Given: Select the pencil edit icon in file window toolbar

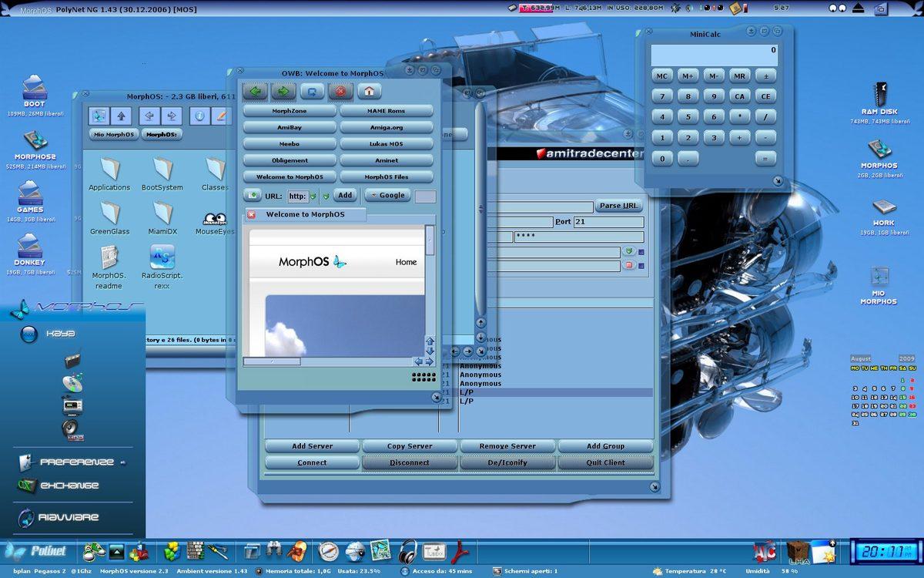Looking at the screenshot, I should [x=223, y=116].
